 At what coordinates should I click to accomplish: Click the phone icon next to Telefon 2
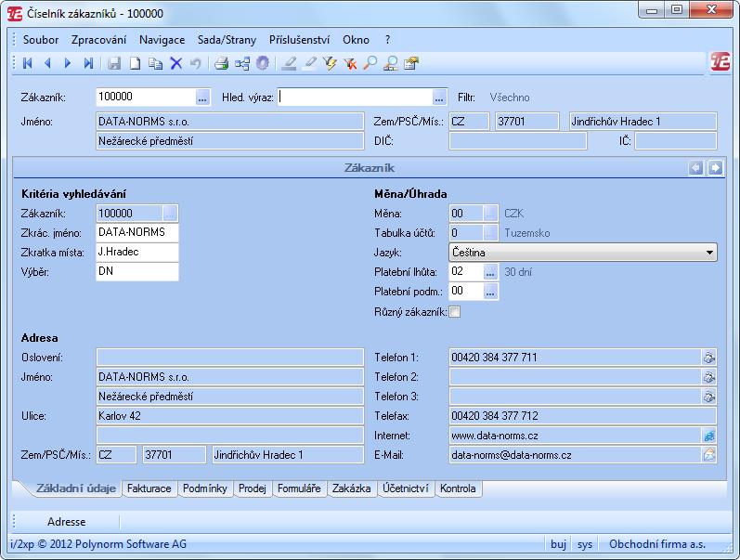pos(708,377)
